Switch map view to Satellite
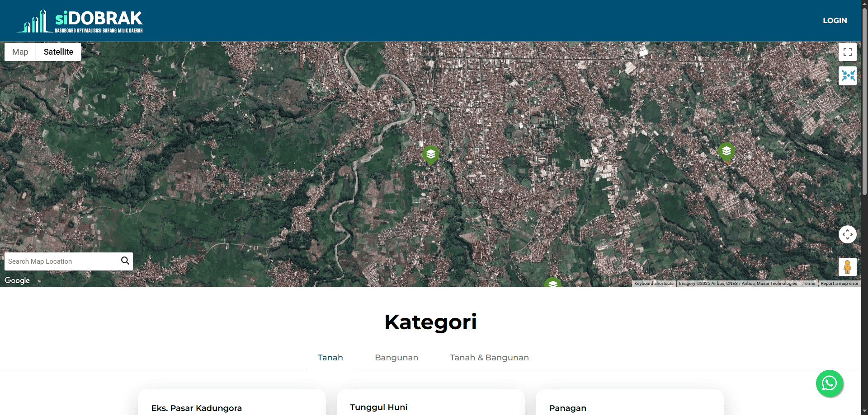The image size is (868, 415). [58, 52]
